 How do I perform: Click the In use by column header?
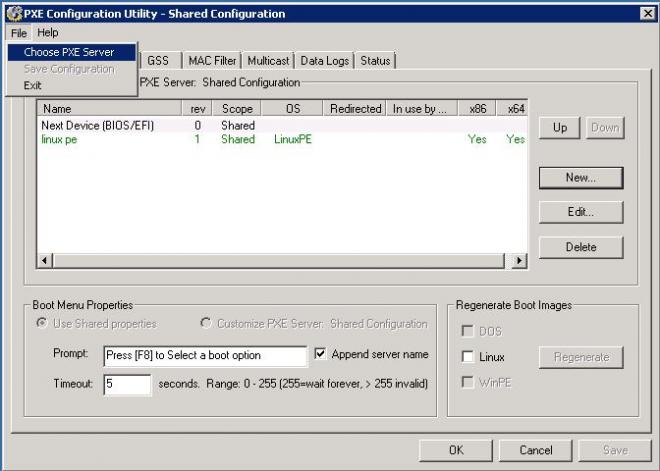[x=422, y=109]
